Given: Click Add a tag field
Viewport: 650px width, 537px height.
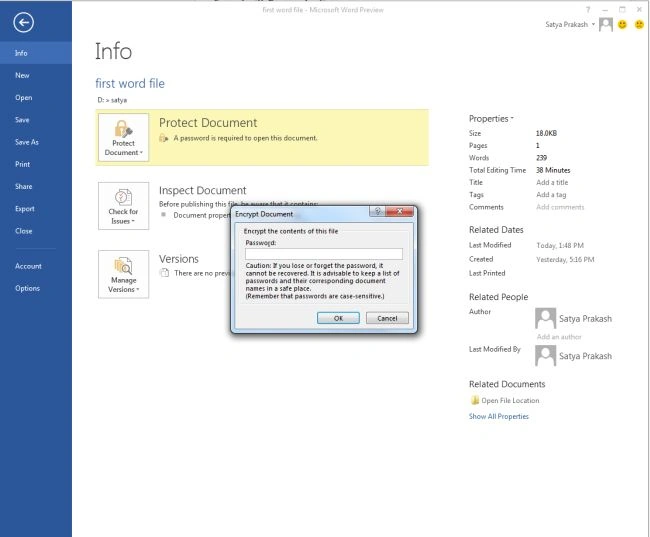Looking at the screenshot, I should [551, 194].
